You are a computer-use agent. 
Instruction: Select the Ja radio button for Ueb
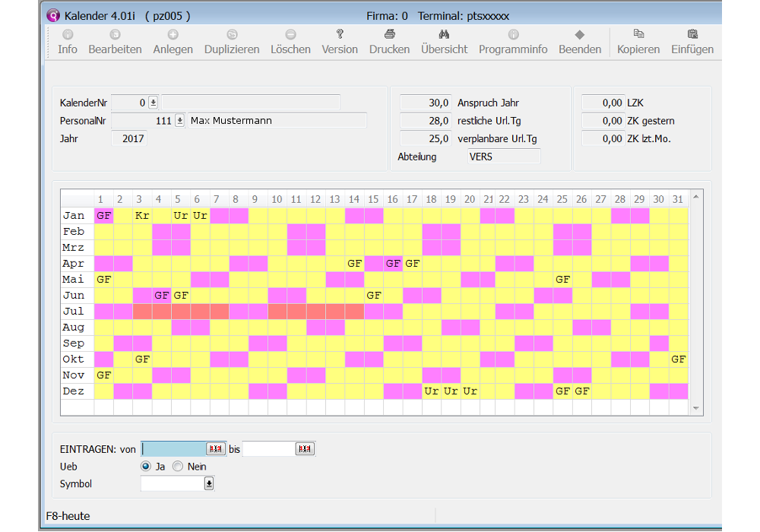point(146,467)
